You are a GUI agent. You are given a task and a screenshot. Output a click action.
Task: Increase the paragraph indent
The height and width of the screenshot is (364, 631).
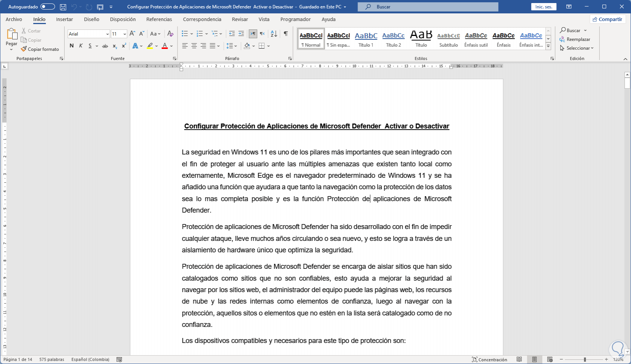coord(241,34)
